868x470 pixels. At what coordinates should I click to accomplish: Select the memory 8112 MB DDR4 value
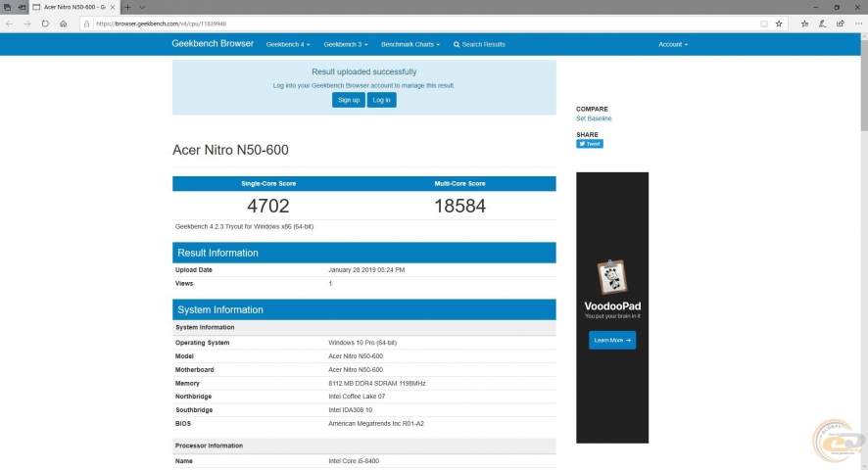pos(377,383)
